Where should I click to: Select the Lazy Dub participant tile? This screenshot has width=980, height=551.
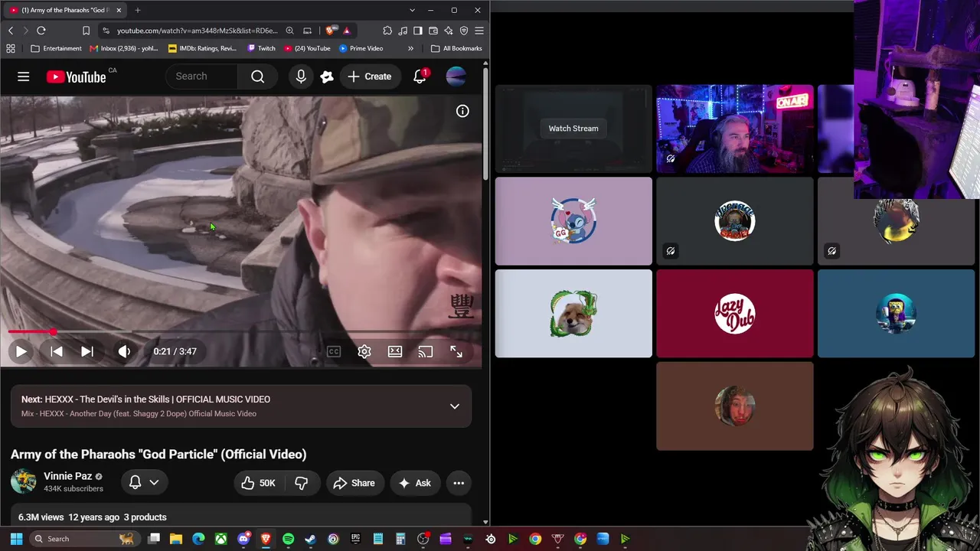pos(735,314)
